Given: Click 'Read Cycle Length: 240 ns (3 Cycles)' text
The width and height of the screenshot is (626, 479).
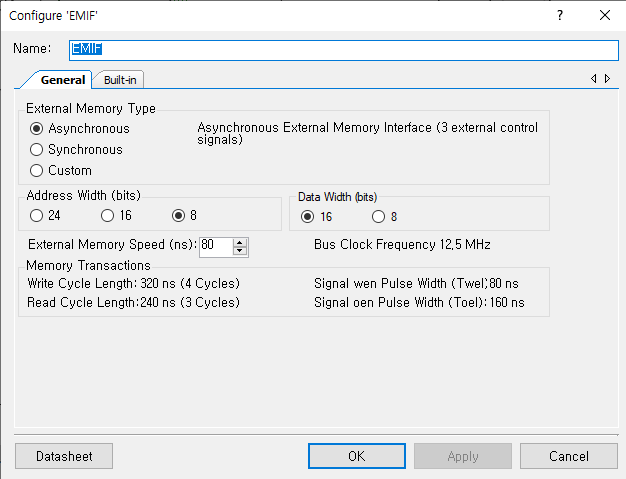Looking at the screenshot, I should [x=133, y=303].
